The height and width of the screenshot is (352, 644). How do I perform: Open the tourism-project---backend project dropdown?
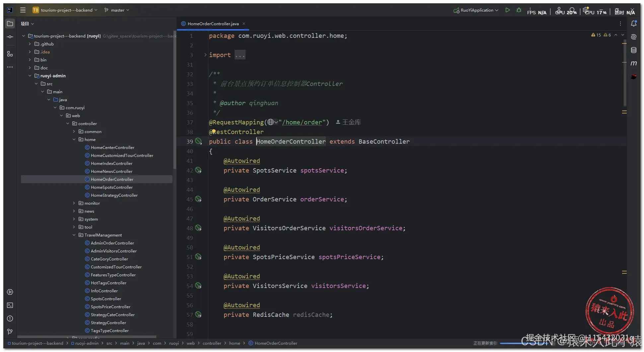[x=65, y=10]
